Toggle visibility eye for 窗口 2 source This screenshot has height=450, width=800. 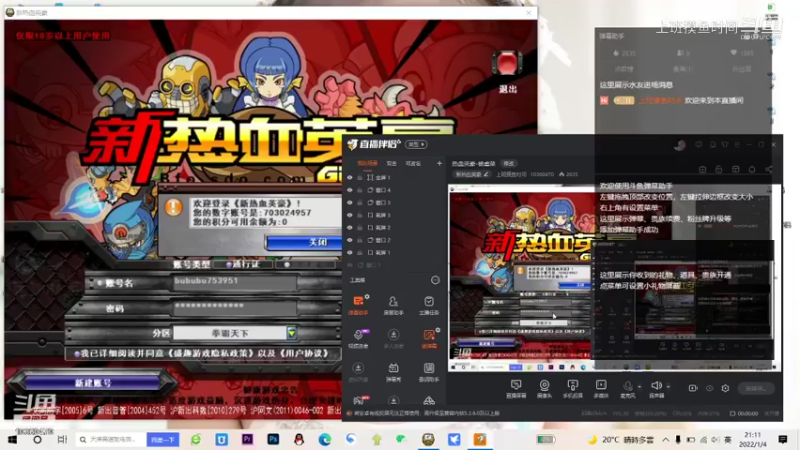coord(349,240)
